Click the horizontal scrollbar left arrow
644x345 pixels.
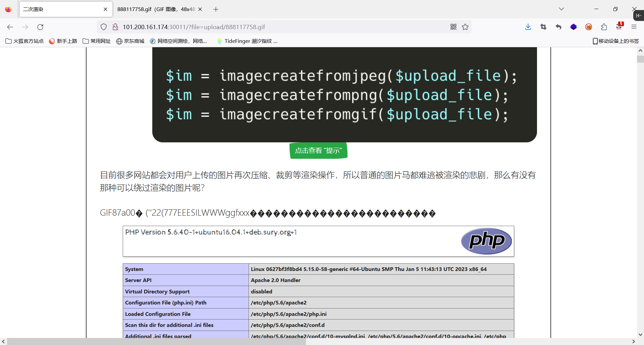point(3,342)
